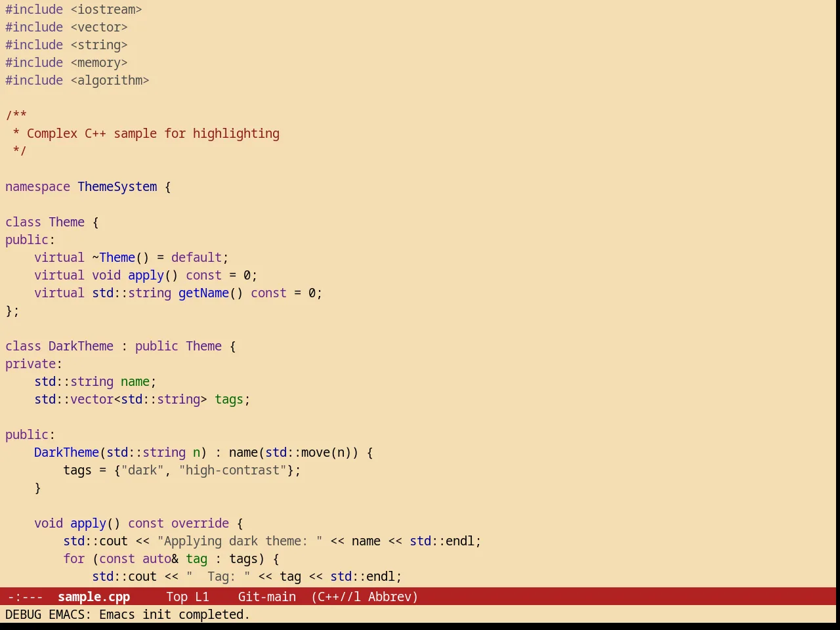Screen dimensions: 840x630
Task: Click the sample.cpp buffer name in mode line
Action: coord(94,597)
